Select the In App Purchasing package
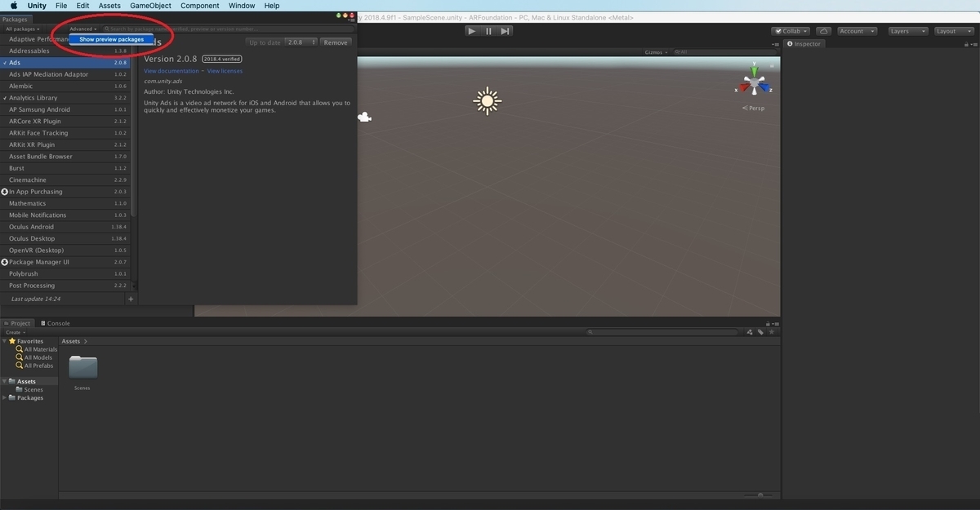Screen dimensions: 980x510 [65, 192]
